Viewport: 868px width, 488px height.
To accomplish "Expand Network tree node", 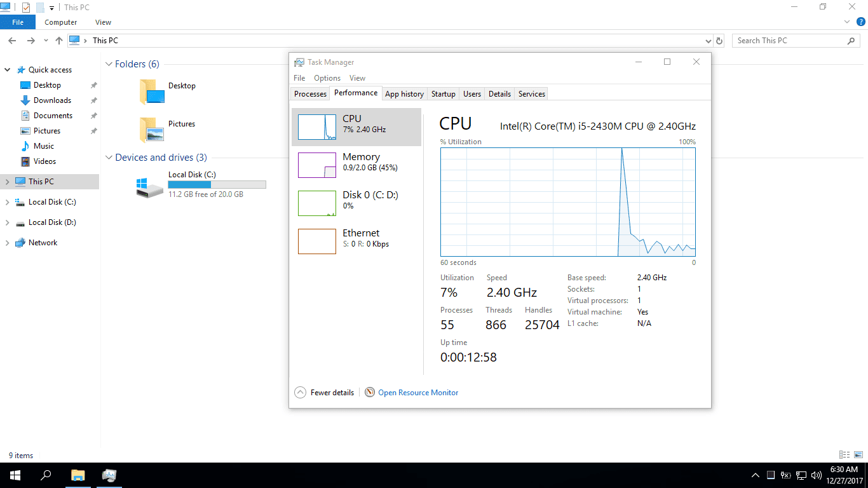I will pyautogui.click(x=8, y=243).
